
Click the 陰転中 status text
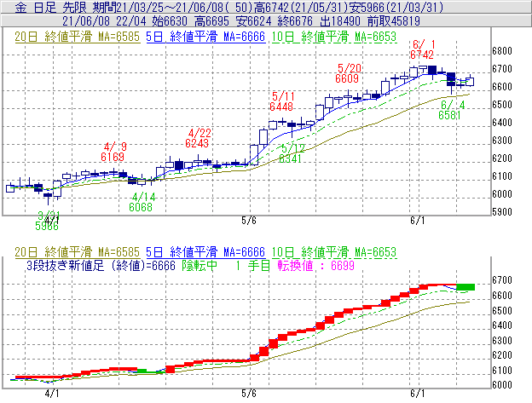199,265
